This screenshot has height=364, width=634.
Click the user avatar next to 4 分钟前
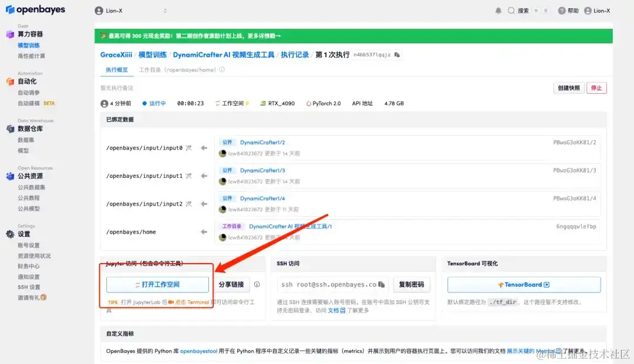(x=104, y=103)
